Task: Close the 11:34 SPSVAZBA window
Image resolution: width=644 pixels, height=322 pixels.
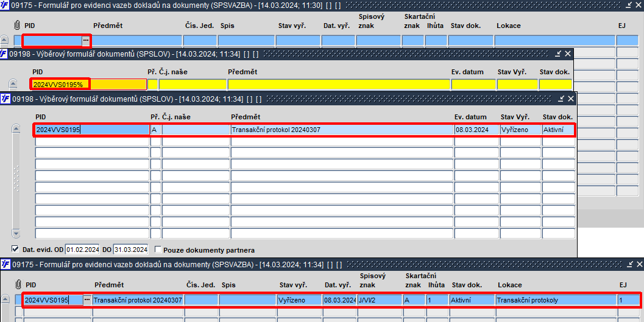Action: click(640, 265)
